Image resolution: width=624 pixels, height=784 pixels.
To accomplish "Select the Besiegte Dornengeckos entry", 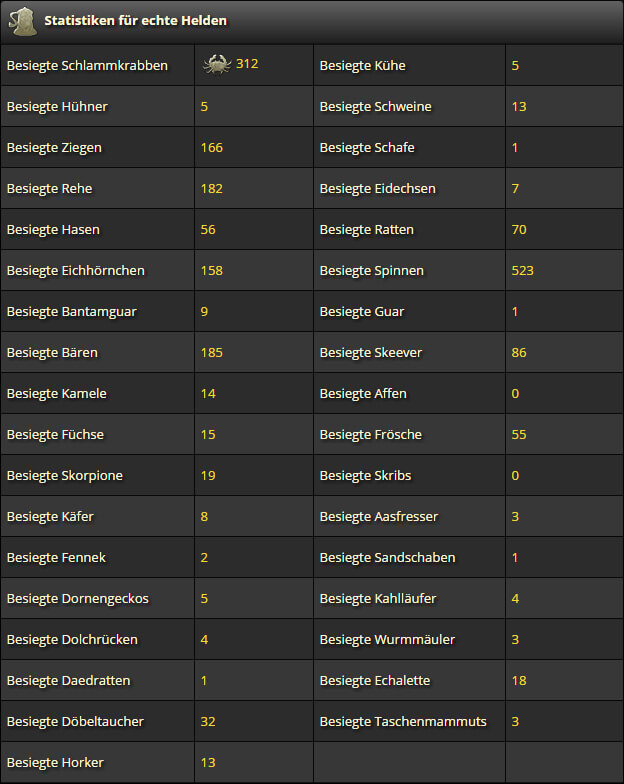I will pyautogui.click(x=78, y=598).
